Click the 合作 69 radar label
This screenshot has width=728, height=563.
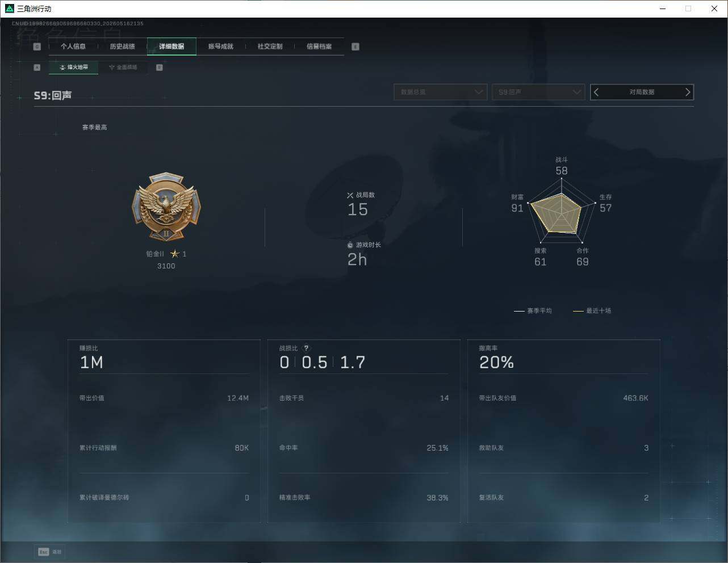583,258
